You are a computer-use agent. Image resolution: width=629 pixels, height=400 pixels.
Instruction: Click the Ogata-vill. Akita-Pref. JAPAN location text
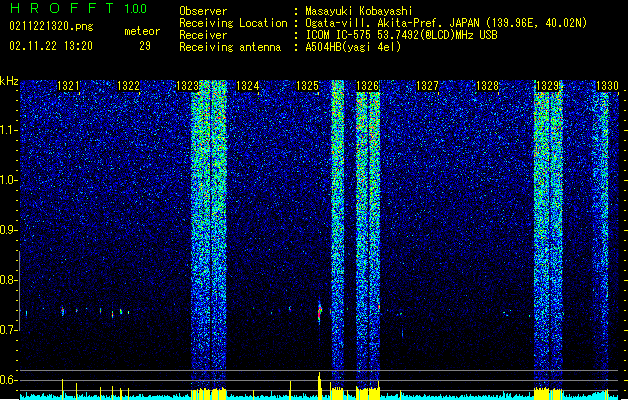[x=446, y=23]
